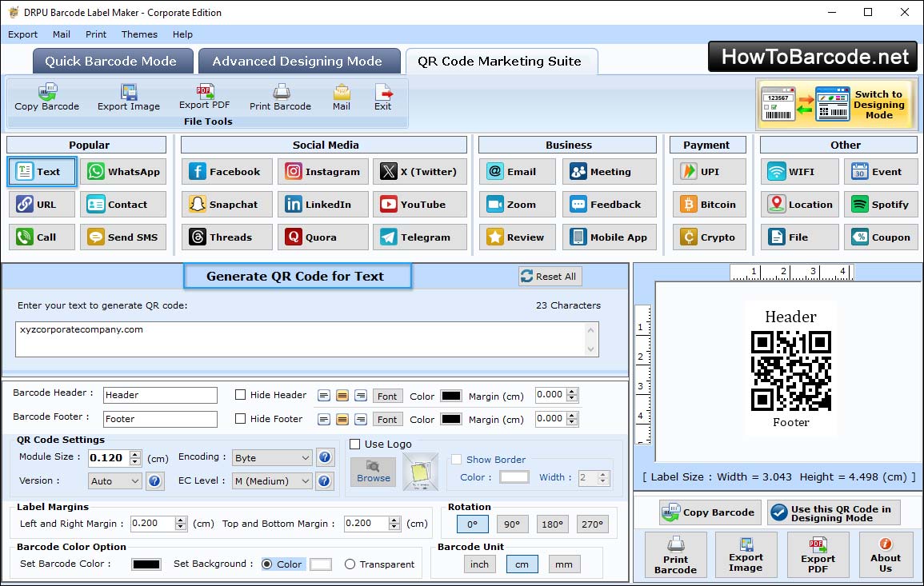The height and width of the screenshot is (586, 924).
Task: Select the URL QR code type
Action: [x=42, y=205]
